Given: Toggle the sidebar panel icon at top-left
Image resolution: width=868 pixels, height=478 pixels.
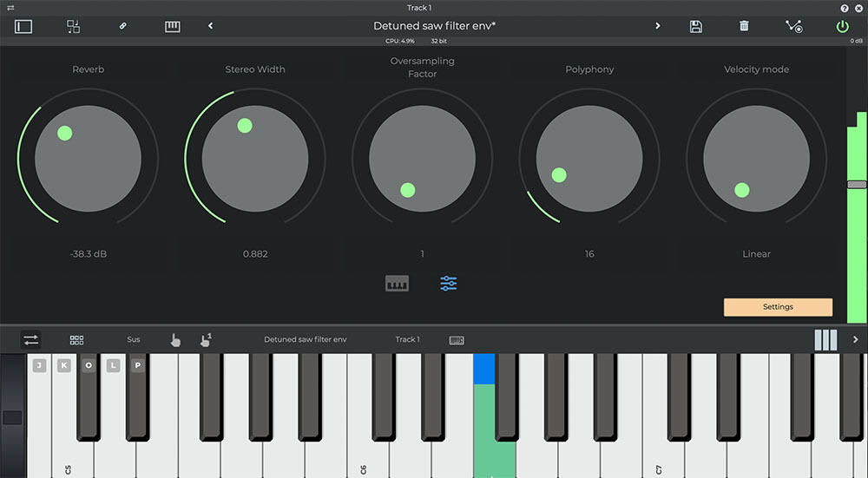Looking at the screenshot, I should click(x=23, y=26).
